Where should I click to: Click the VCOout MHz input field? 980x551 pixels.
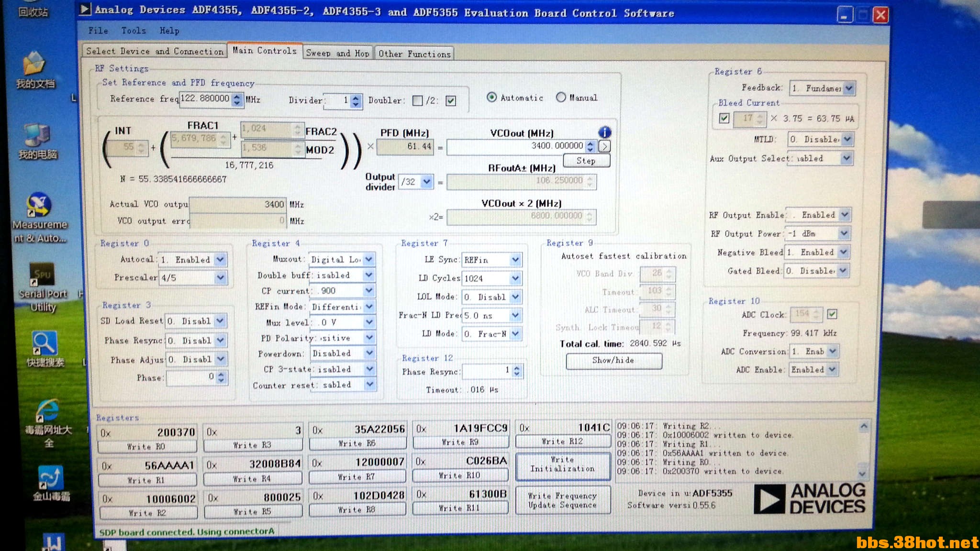point(516,146)
